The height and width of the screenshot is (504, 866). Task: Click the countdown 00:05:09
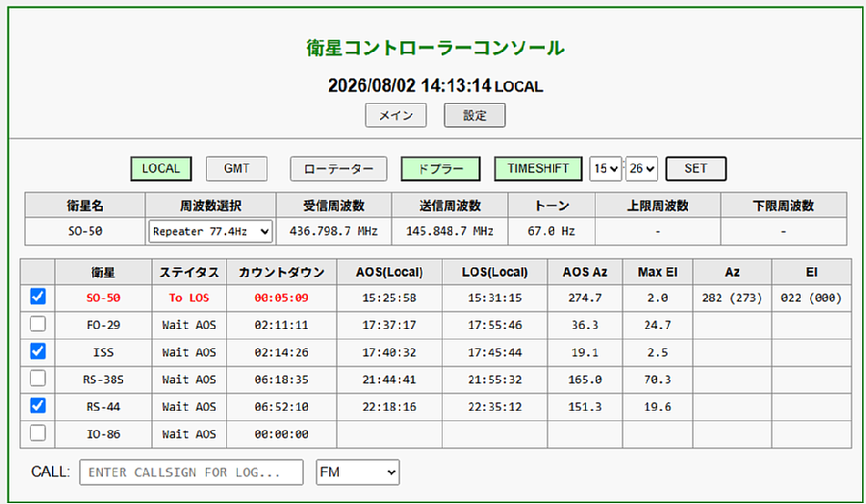click(x=281, y=298)
